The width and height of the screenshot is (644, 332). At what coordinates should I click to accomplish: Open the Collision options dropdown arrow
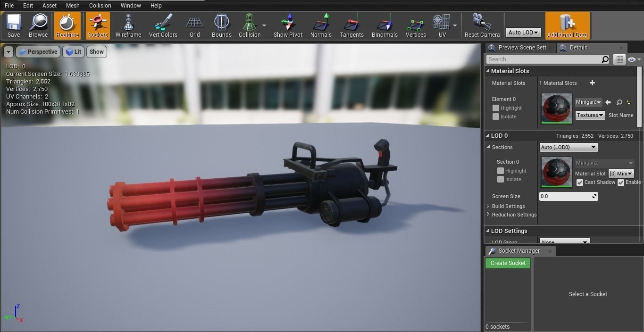click(x=264, y=25)
